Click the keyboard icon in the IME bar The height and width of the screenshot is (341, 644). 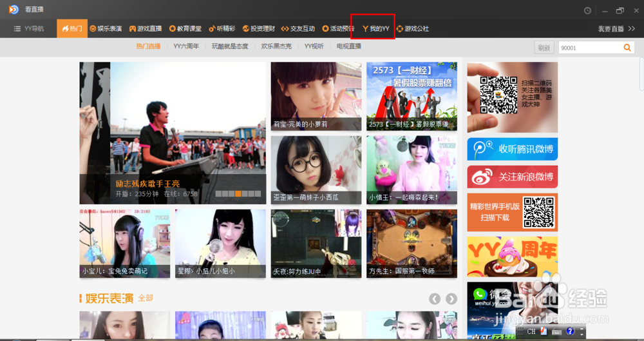pos(556,331)
